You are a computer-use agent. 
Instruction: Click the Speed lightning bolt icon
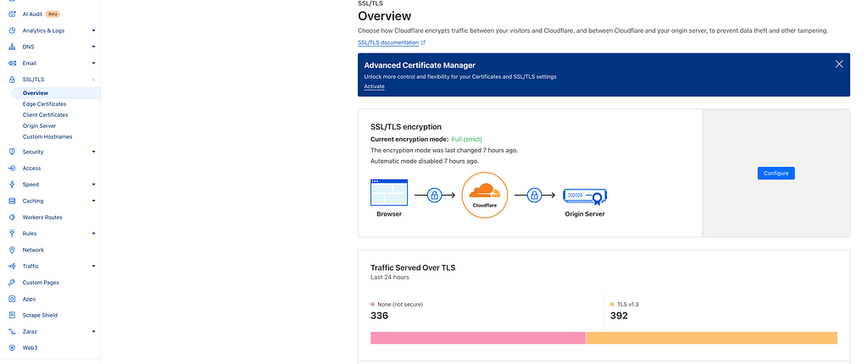click(x=12, y=185)
